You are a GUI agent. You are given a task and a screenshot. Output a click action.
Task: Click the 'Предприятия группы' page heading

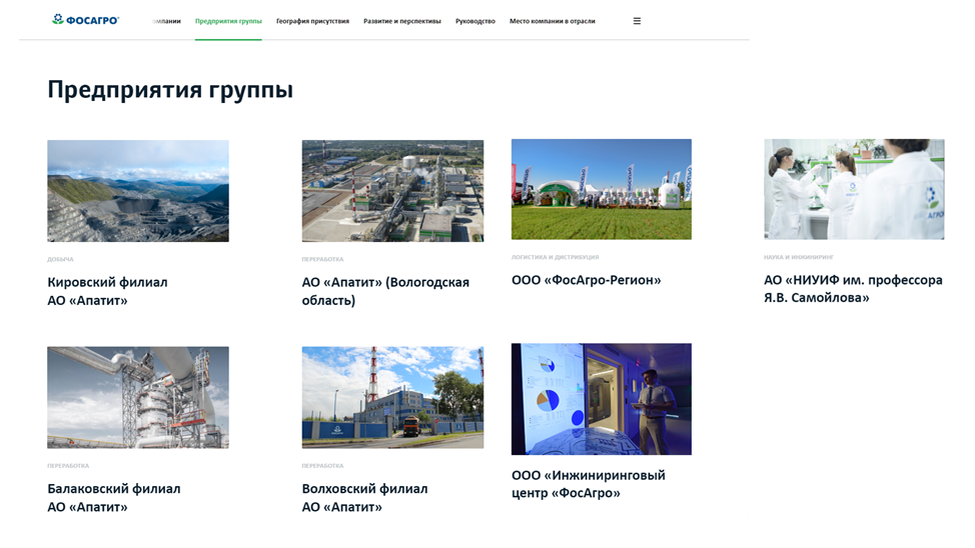point(170,90)
